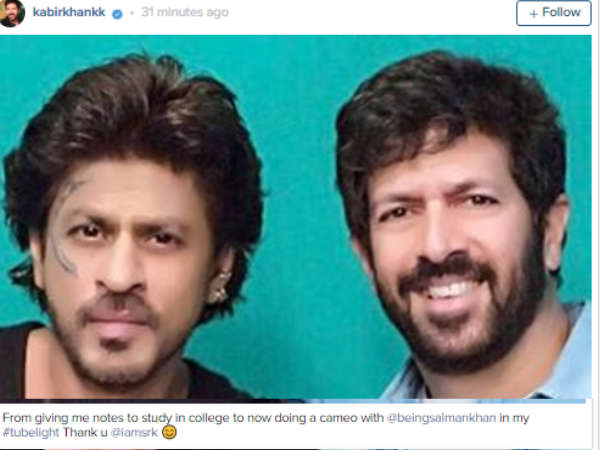Open the @beingsalmankhan mention
600x450 pixels.
[x=442, y=417]
